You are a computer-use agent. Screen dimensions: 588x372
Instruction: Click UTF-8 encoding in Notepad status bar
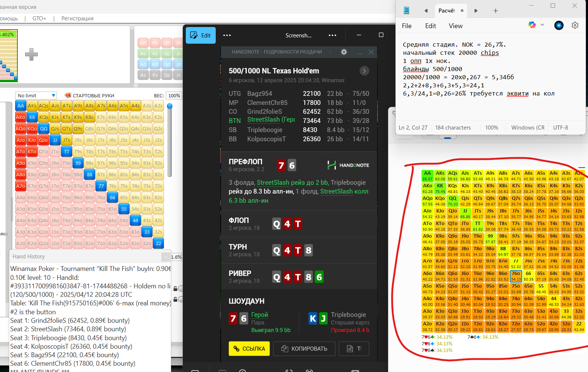click(x=560, y=128)
